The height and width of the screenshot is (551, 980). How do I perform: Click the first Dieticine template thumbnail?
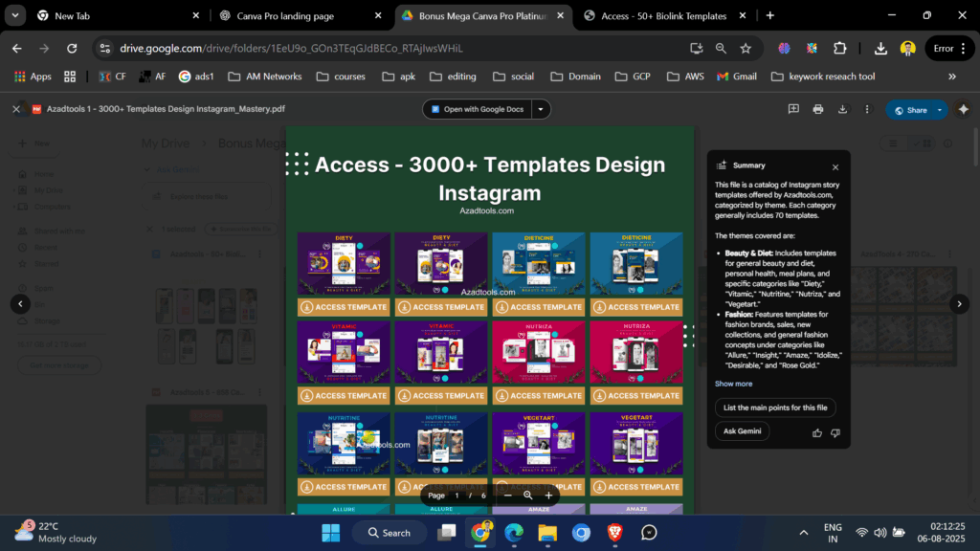coord(539,263)
